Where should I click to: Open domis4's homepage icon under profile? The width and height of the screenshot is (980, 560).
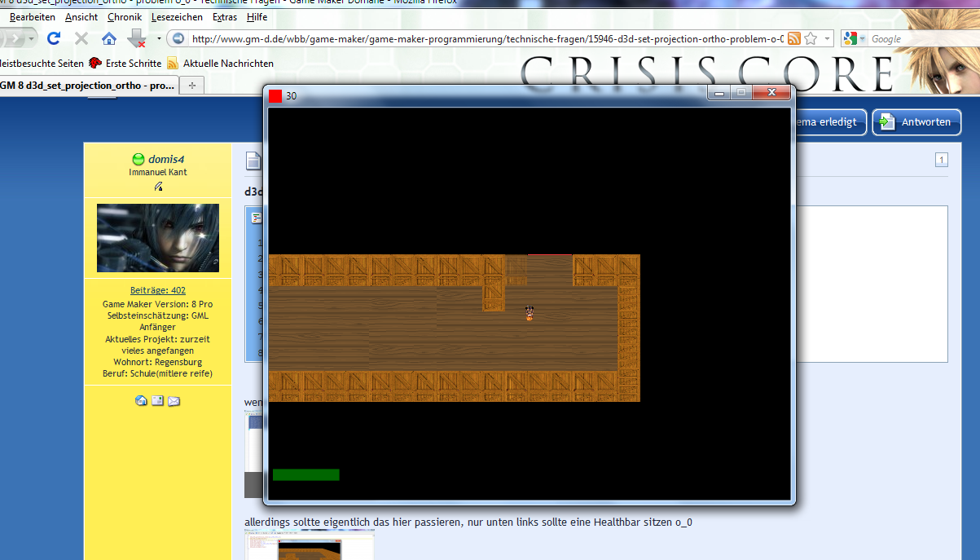tap(141, 400)
